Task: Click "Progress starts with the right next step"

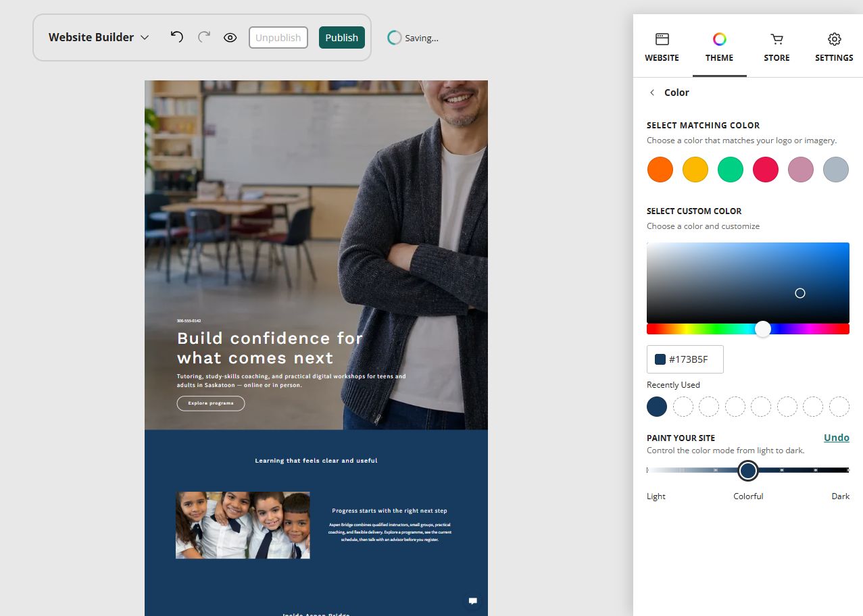Action: (x=389, y=511)
